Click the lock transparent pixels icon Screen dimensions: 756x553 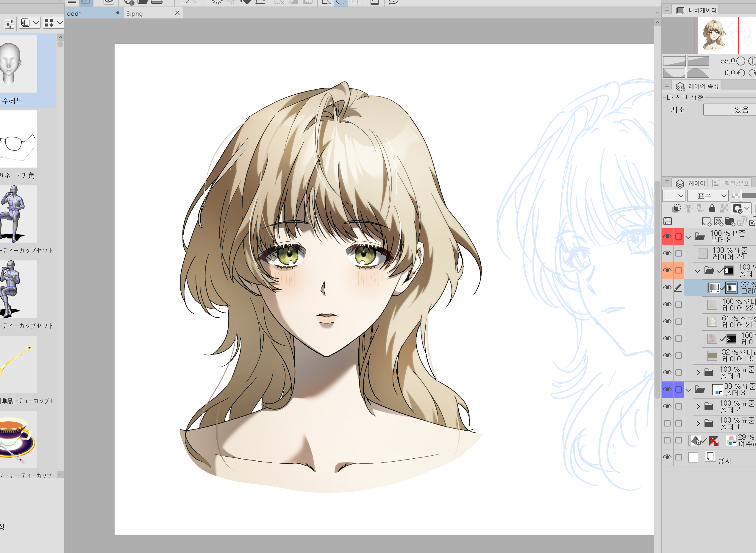coord(724,208)
